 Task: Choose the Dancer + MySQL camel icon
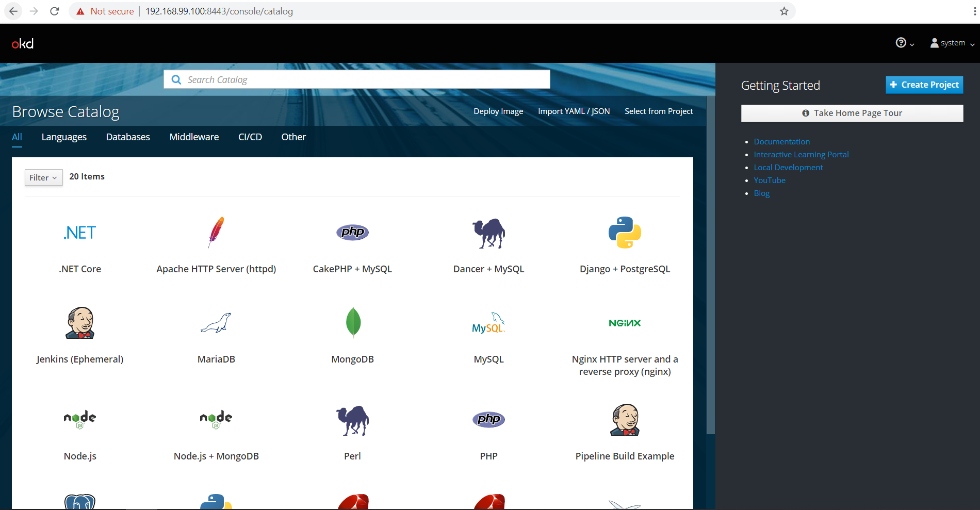pyautogui.click(x=488, y=233)
